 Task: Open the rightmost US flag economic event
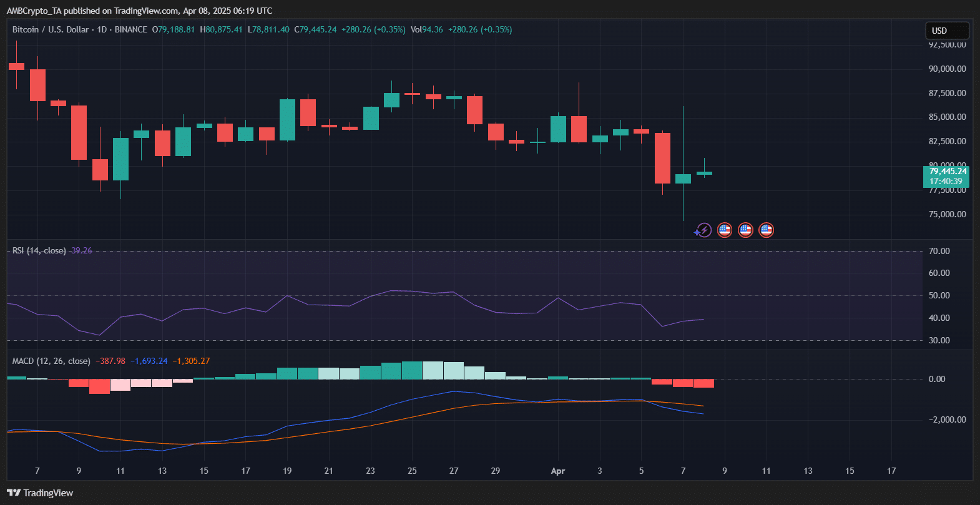coord(766,230)
